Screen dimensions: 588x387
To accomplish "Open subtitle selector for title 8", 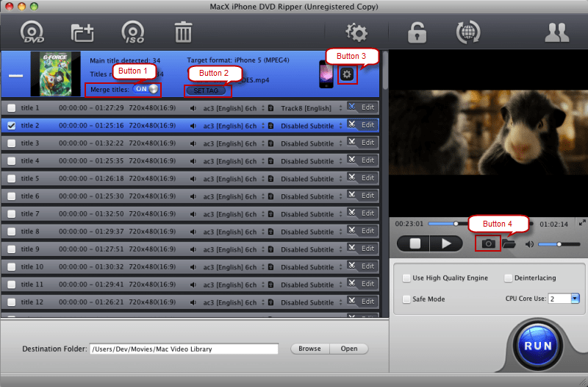I will click(311, 232).
